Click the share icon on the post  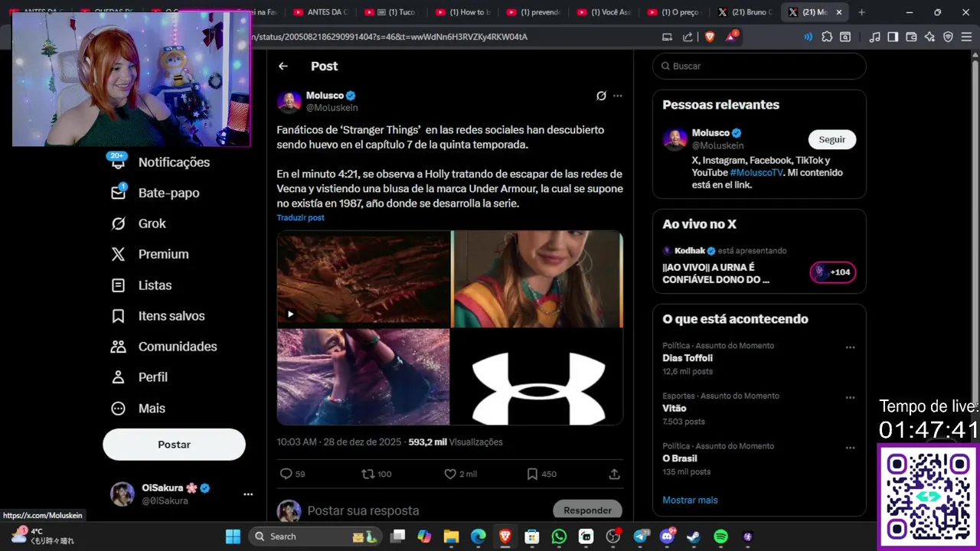(x=614, y=474)
